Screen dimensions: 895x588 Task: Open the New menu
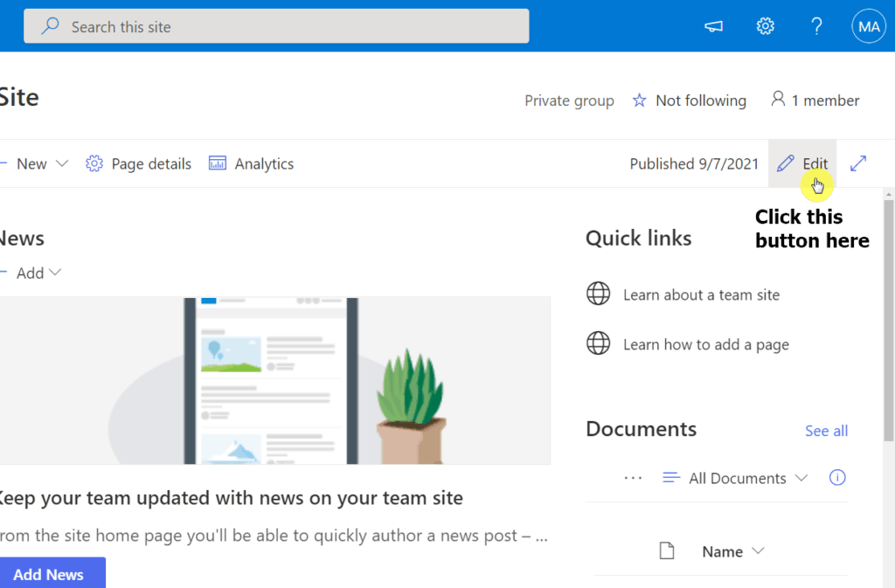[34, 164]
